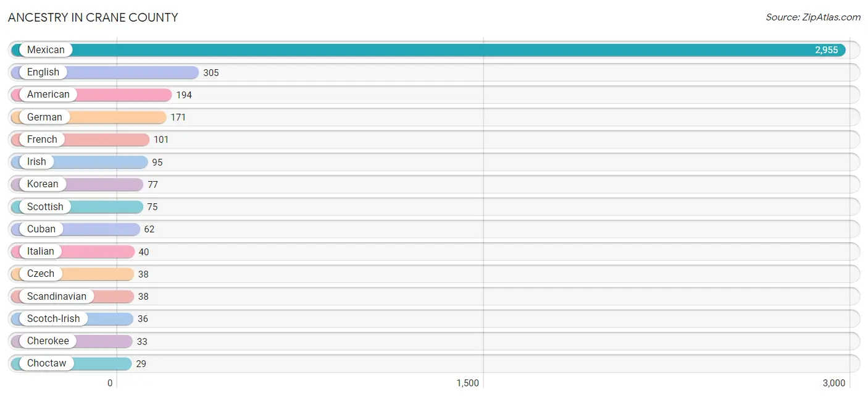Select the English ancestry label
Viewport: 868px width, 398px height.
pyautogui.click(x=43, y=72)
